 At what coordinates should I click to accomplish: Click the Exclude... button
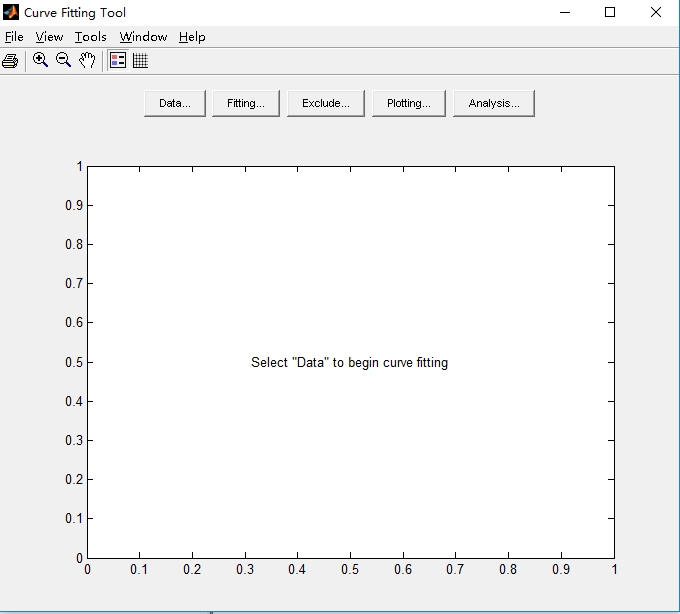[325, 103]
